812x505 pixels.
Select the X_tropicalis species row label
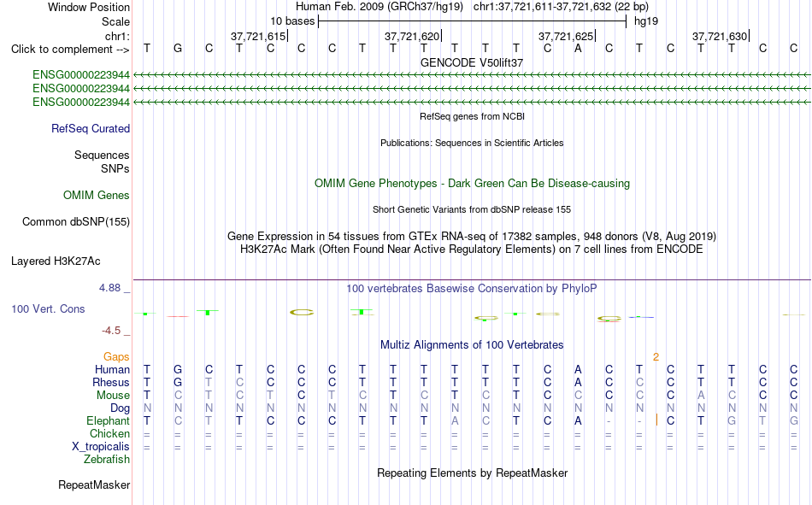(101, 447)
